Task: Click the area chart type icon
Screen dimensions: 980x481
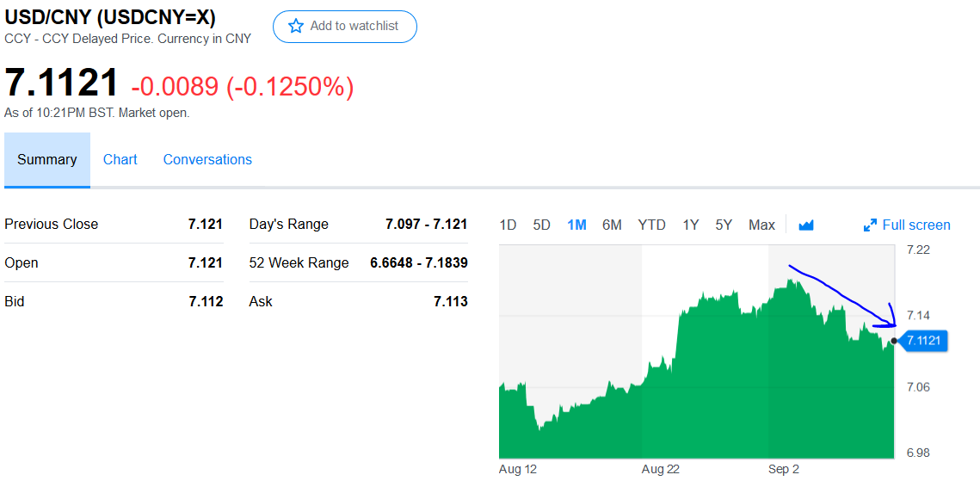Action: point(806,225)
